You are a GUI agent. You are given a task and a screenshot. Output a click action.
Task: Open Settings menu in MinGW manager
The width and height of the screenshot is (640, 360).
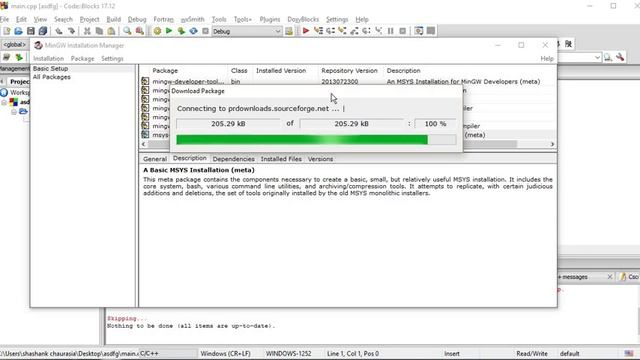[112, 58]
